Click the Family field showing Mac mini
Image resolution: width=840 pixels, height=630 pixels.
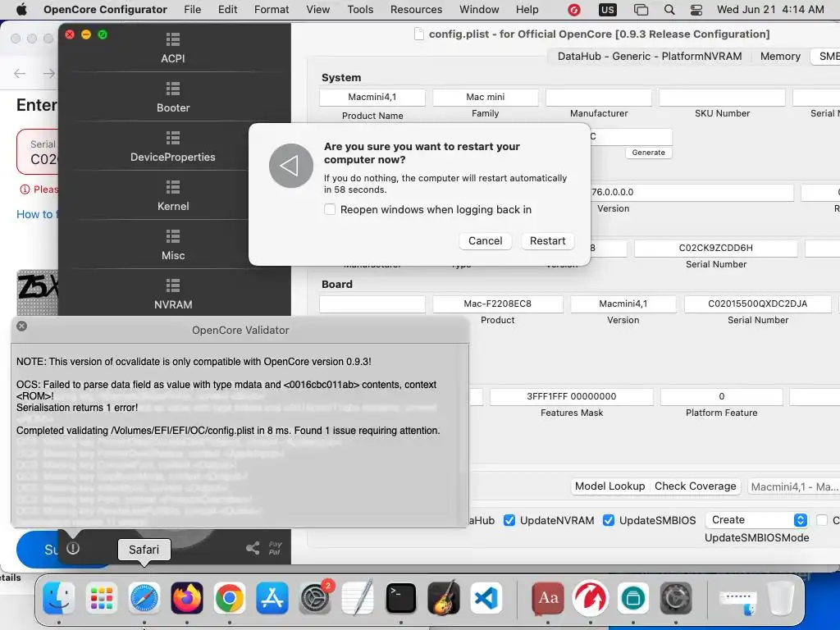tap(486, 97)
